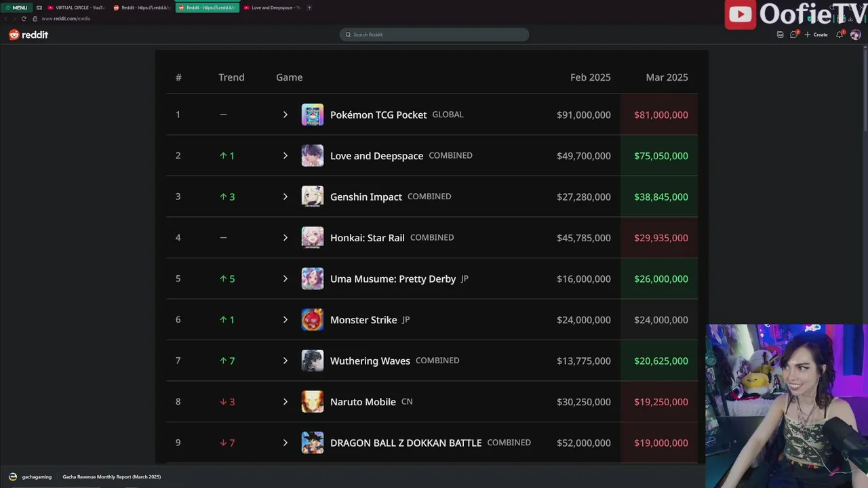Click the Uma Musume: Pretty Derby icon

tap(313, 279)
